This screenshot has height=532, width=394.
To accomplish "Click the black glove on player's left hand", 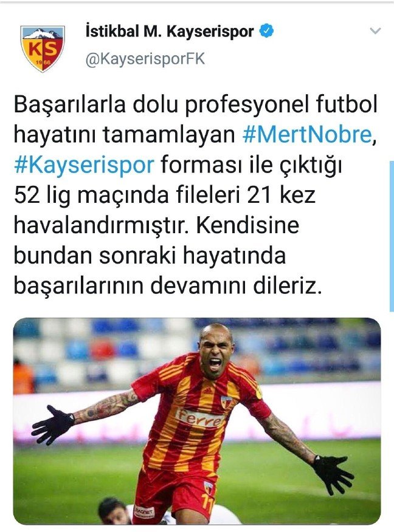I will click(x=332, y=473).
